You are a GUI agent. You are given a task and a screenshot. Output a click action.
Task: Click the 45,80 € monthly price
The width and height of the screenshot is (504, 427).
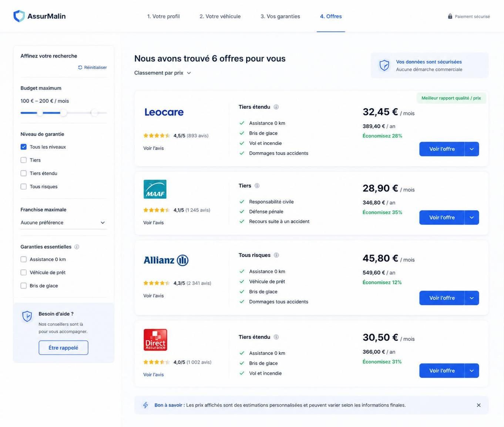(380, 258)
